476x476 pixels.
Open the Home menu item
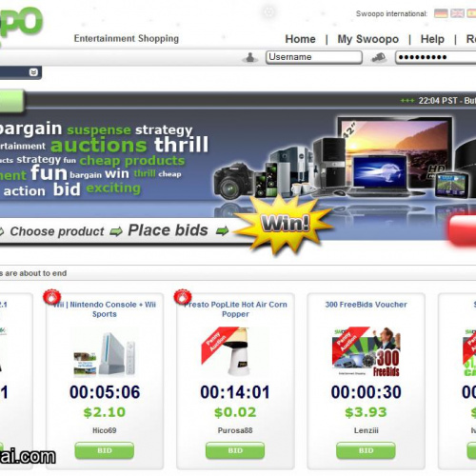[x=300, y=39]
